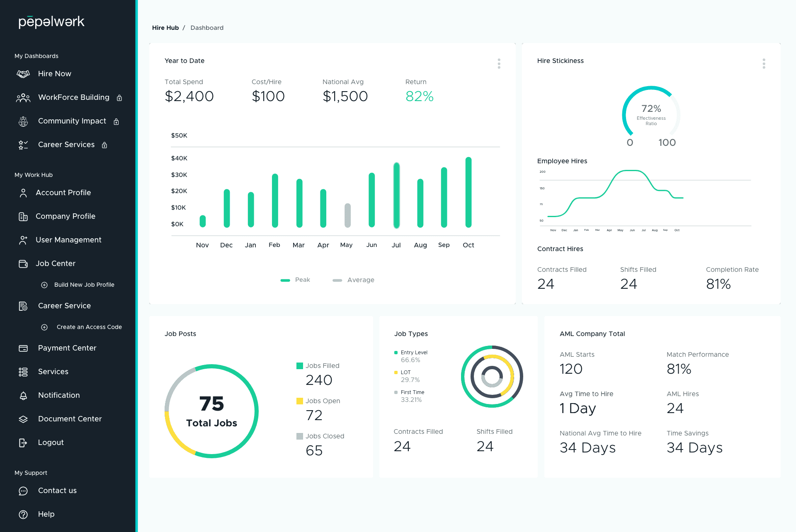Viewport: 796px width, 532px height.
Task: Open the Year to Date three-dot menu
Action: tap(499, 63)
